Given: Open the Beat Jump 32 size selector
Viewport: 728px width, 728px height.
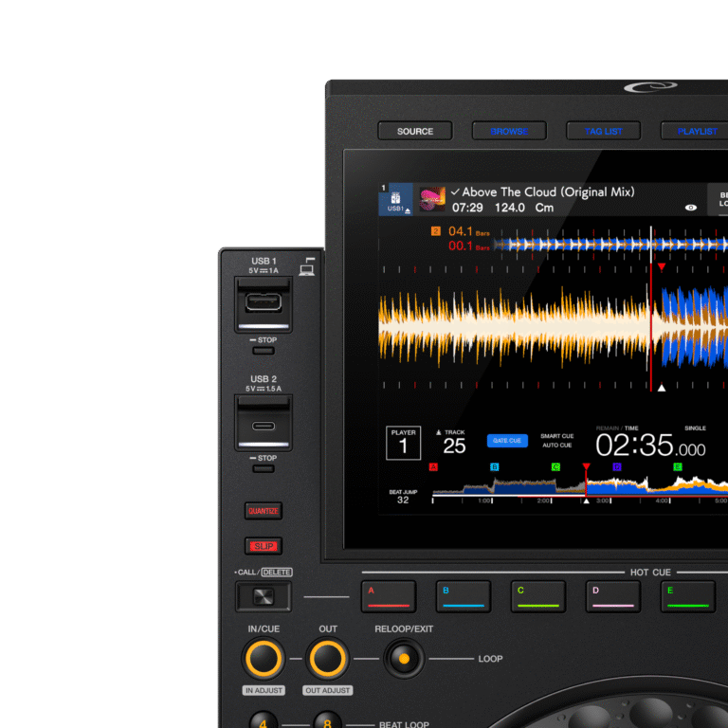Looking at the screenshot, I should [403, 496].
